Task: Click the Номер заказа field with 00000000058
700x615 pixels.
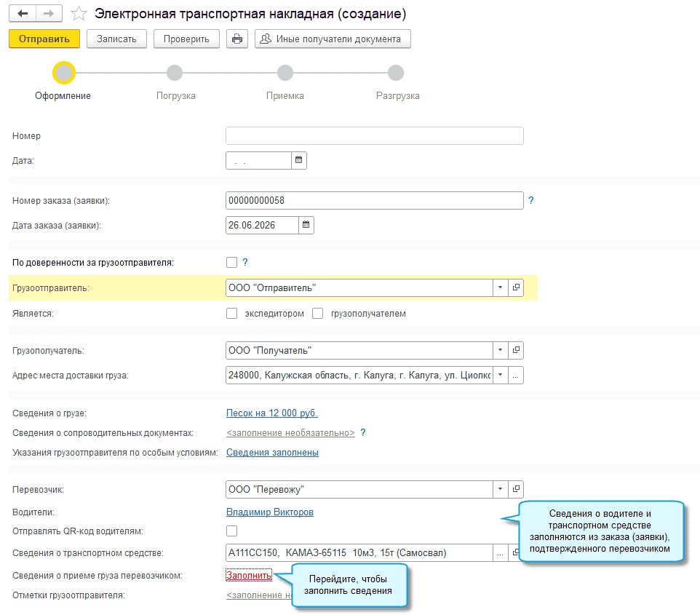Action: 375,201
